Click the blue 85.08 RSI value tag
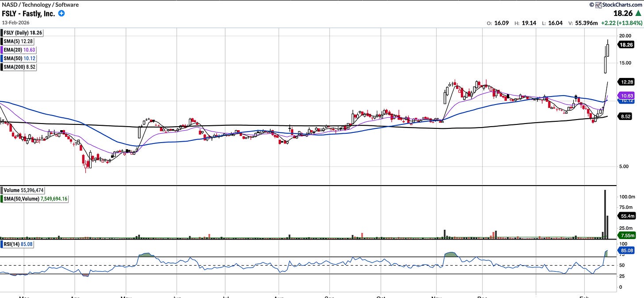 pyautogui.click(x=627, y=250)
